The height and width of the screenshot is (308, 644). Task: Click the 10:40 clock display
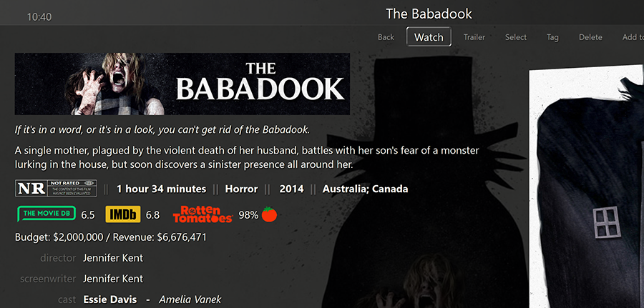[x=39, y=17]
